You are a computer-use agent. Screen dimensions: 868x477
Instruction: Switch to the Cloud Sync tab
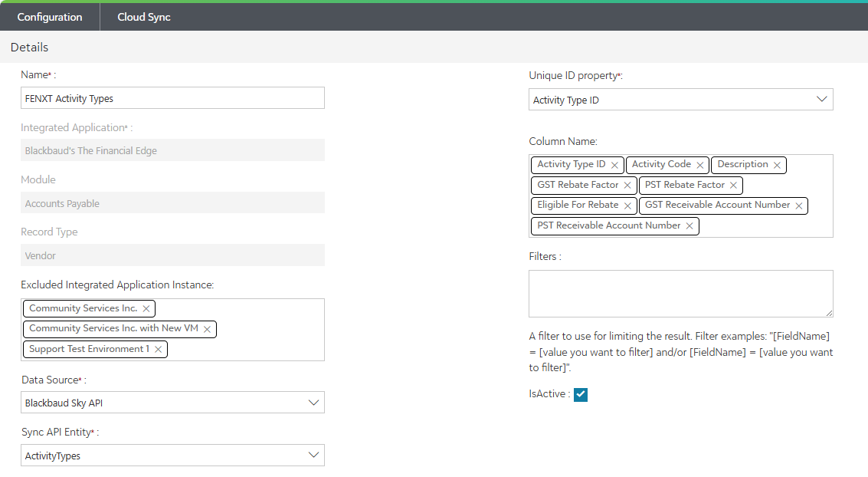144,17
